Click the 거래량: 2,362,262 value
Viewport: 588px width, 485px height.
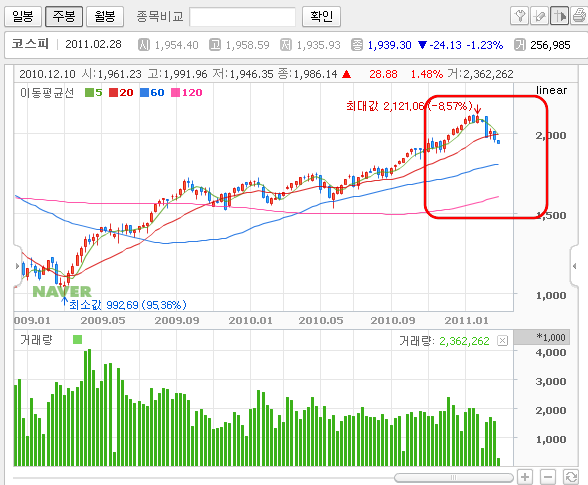444,341
